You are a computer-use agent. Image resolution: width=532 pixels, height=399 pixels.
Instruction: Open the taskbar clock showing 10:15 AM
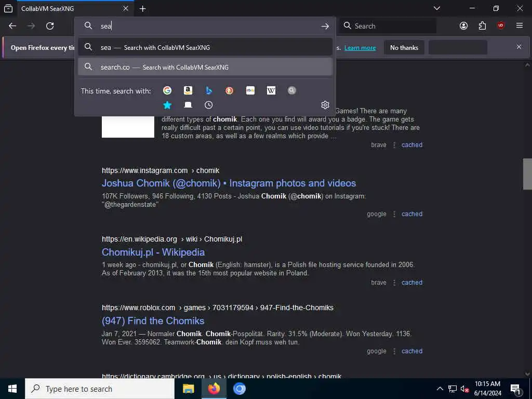click(x=487, y=389)
